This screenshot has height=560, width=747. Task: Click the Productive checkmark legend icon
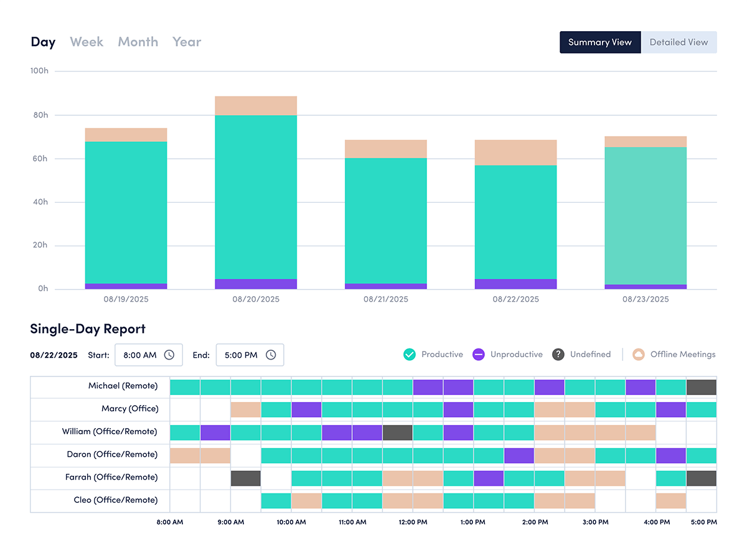click(409, 355)
